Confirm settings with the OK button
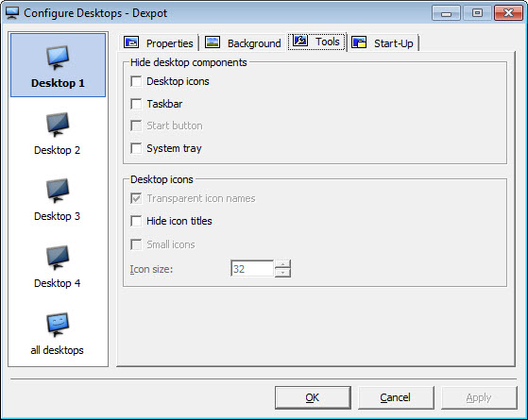Image resolution: width=528 pixels, height=420 pixels. click(x=313, y=397)
